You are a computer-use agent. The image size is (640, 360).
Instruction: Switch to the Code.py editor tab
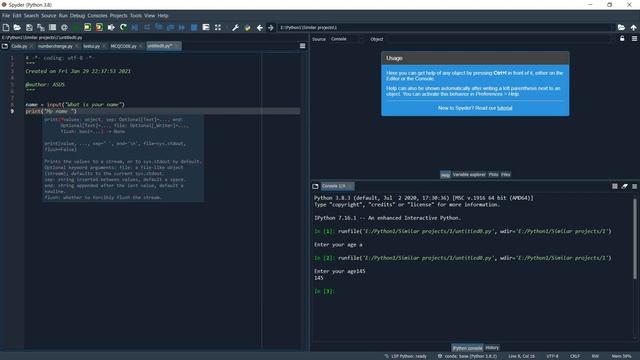pos(20,46)
